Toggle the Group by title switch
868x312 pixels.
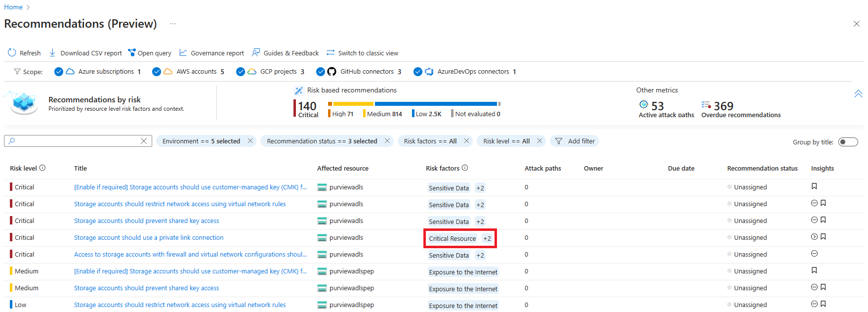848,142
